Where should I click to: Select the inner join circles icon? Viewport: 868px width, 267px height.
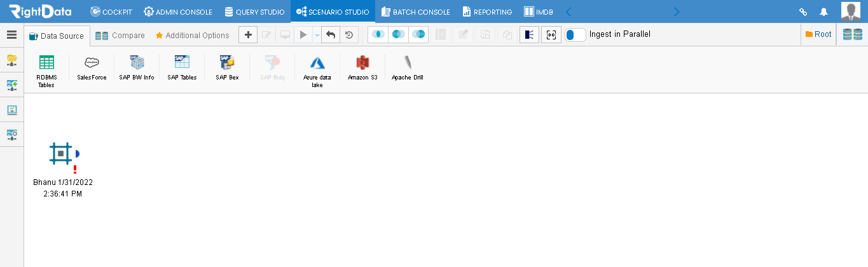tap(378, 35)
